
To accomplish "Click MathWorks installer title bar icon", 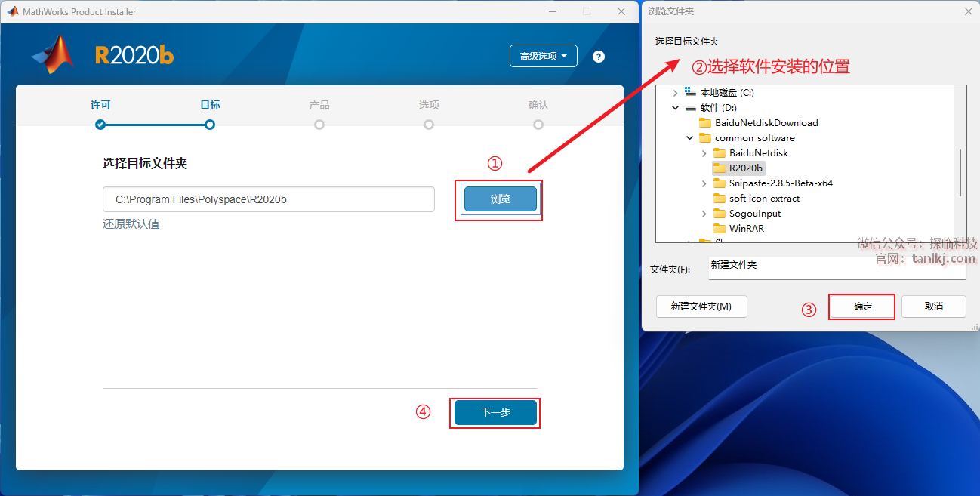I will pyautogui.click(x=12, y=11).
